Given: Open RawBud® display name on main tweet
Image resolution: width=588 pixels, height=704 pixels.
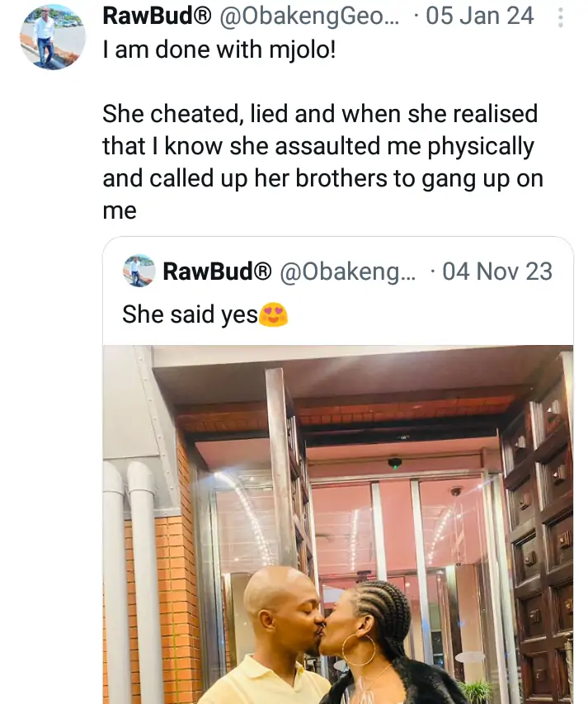Looking at the screenshot, I should pos(148,16).
